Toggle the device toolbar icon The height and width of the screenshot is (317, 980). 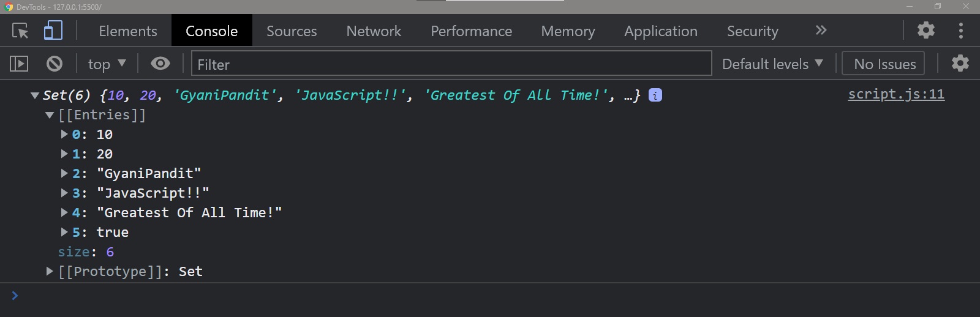click(53, 31)
